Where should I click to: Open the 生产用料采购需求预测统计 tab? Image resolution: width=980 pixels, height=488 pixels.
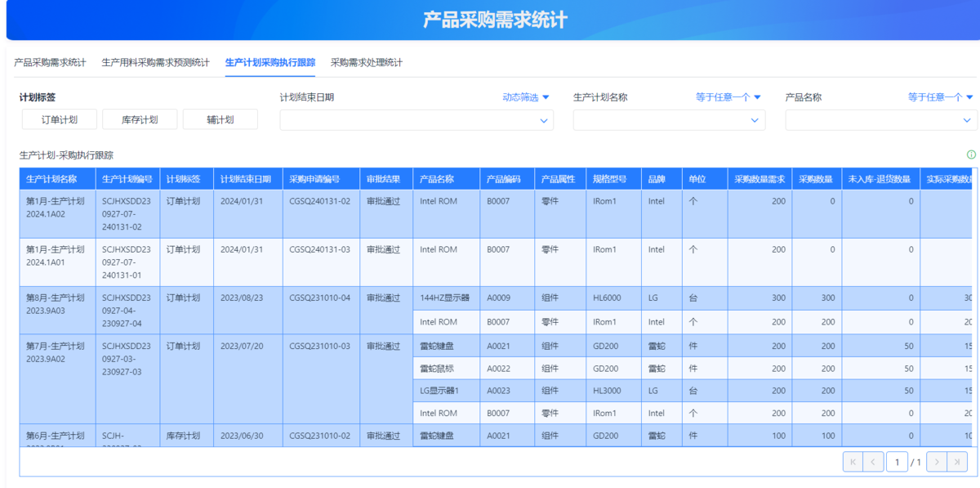[155, 63]
